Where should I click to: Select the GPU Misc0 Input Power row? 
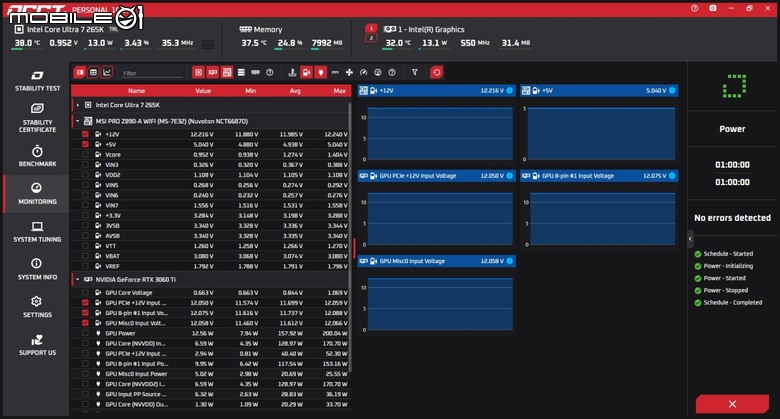point(211,374)
